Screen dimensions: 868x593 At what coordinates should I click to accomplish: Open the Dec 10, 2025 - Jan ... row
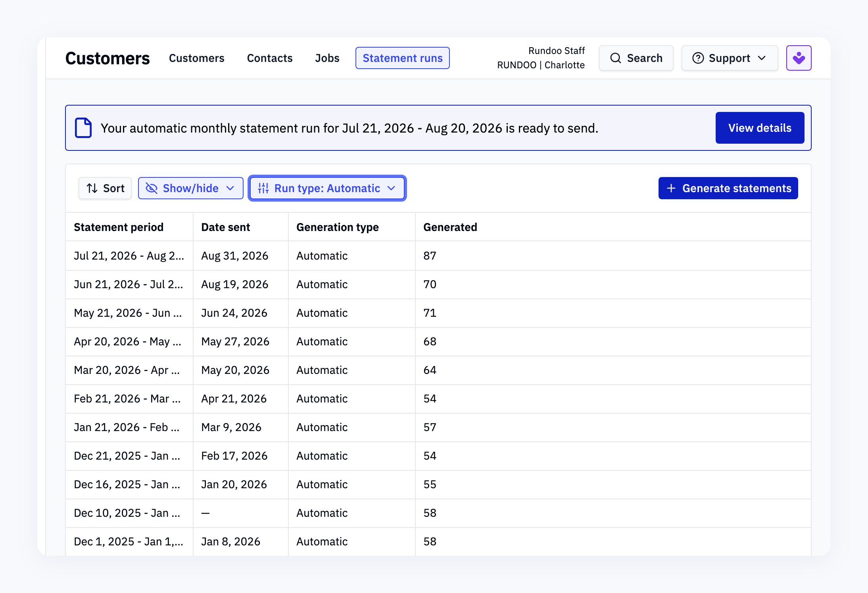coord(438,513)
